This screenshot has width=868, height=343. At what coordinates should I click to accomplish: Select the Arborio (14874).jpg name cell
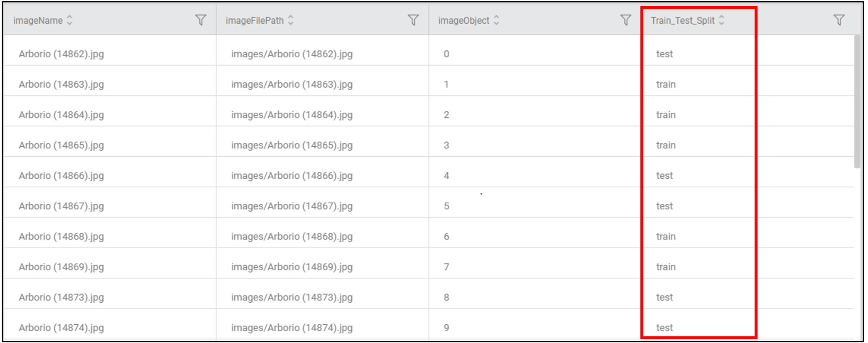click(x=61, y=328)
